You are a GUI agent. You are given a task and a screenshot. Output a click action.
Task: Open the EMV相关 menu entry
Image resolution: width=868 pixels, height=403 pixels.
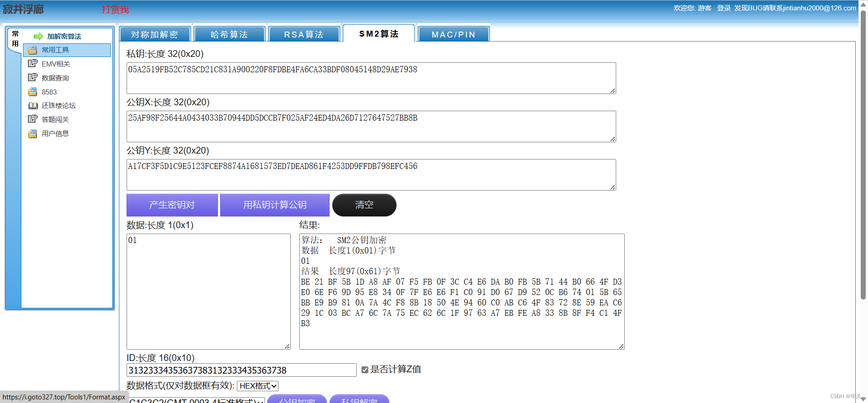56,64
